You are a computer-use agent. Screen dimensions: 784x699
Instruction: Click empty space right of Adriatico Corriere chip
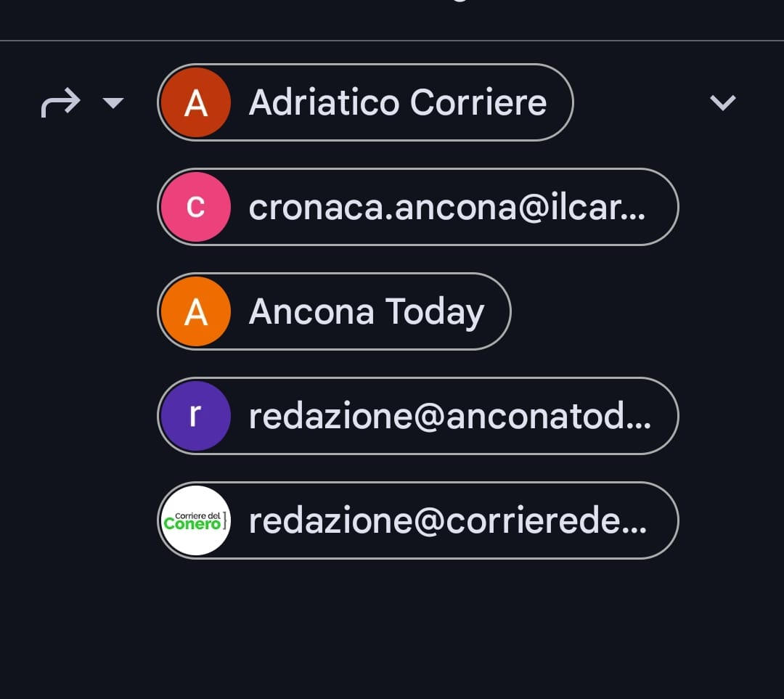tap(639, 103)
